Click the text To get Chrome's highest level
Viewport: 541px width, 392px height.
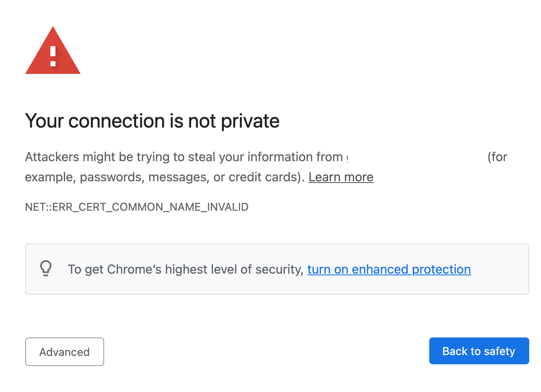186,269
